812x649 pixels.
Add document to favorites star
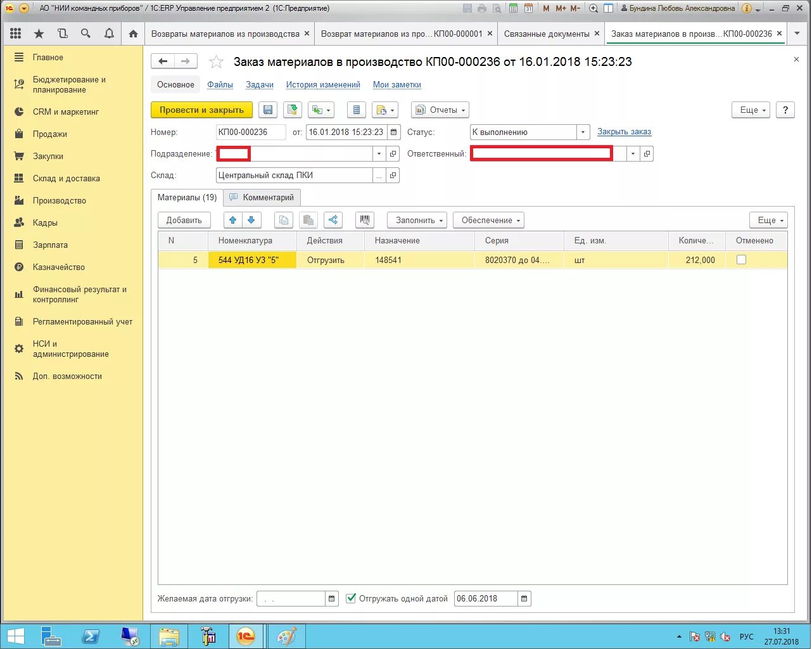pos(217,62)
